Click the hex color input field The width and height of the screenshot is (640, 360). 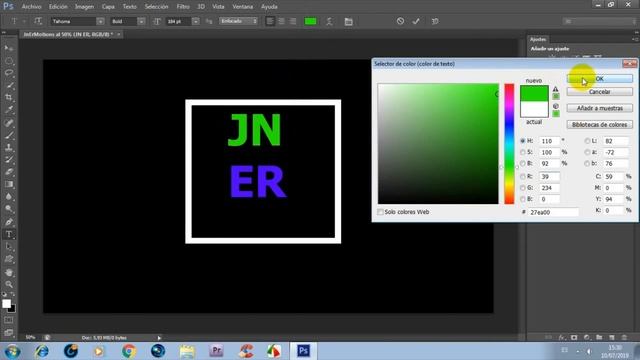553,212
